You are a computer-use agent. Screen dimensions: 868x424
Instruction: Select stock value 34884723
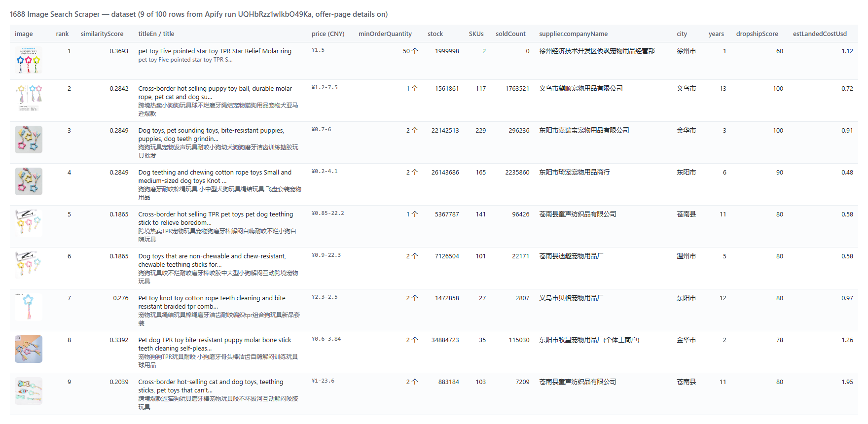pos(445,340)
